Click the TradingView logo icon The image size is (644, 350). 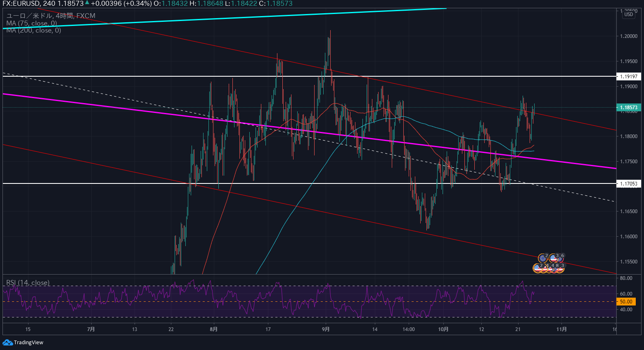pos(7,342)
